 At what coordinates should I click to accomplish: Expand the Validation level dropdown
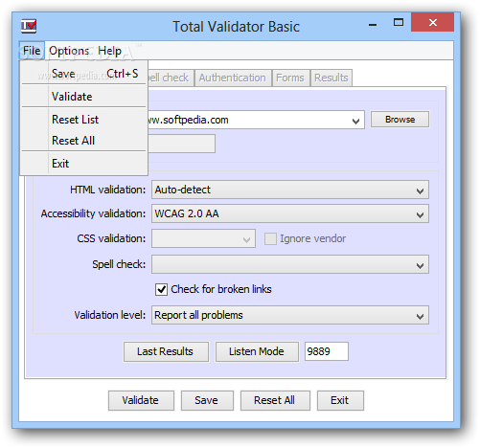(x=290, y=315)
